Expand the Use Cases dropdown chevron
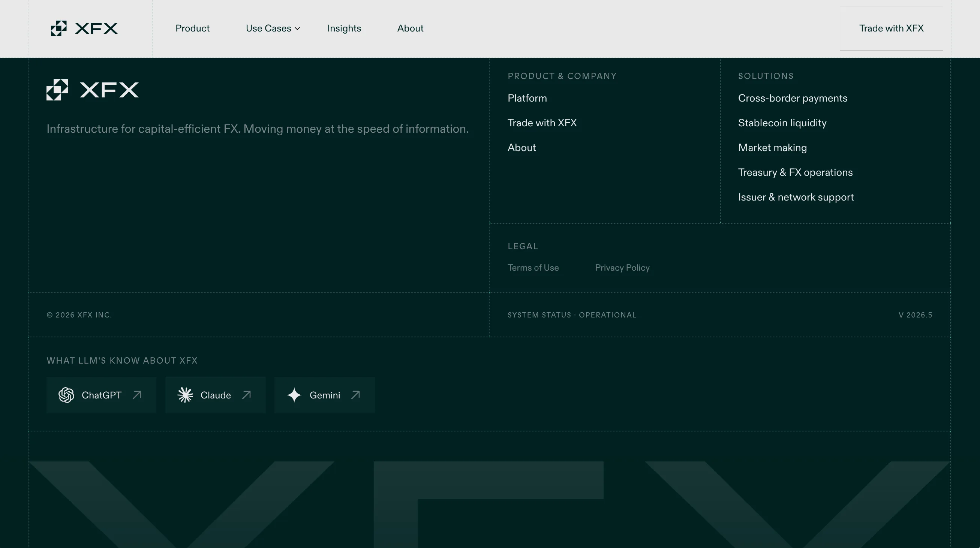 point(298,28)
